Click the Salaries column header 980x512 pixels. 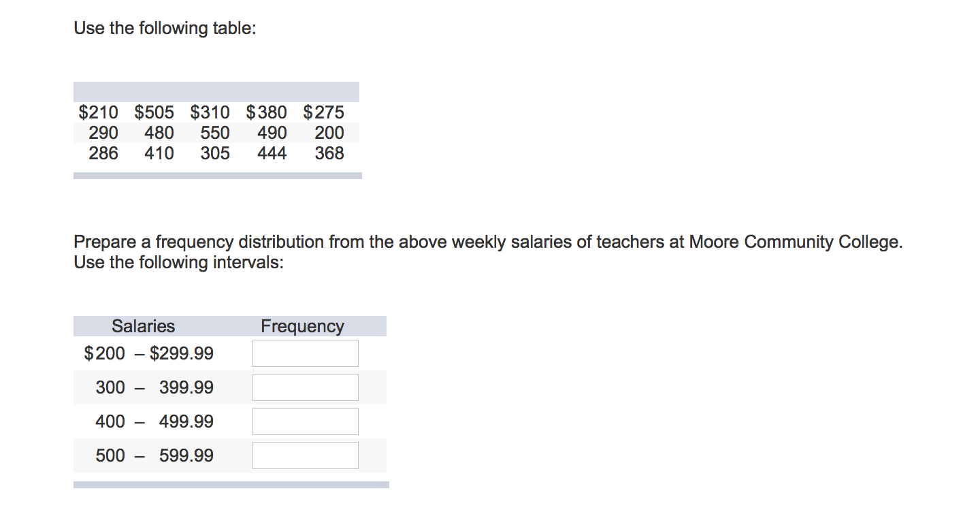[x=143, y=325]
